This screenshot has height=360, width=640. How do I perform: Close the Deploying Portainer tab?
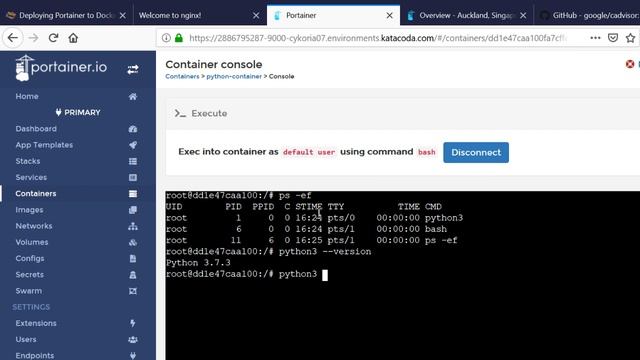pos(122,16)
